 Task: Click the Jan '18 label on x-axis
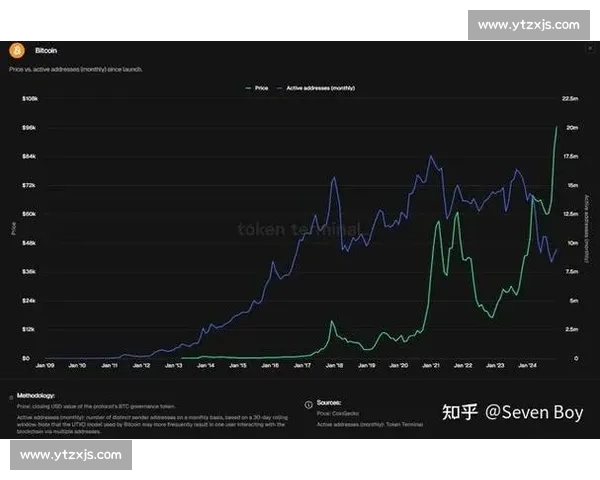(x=333, y=367)
